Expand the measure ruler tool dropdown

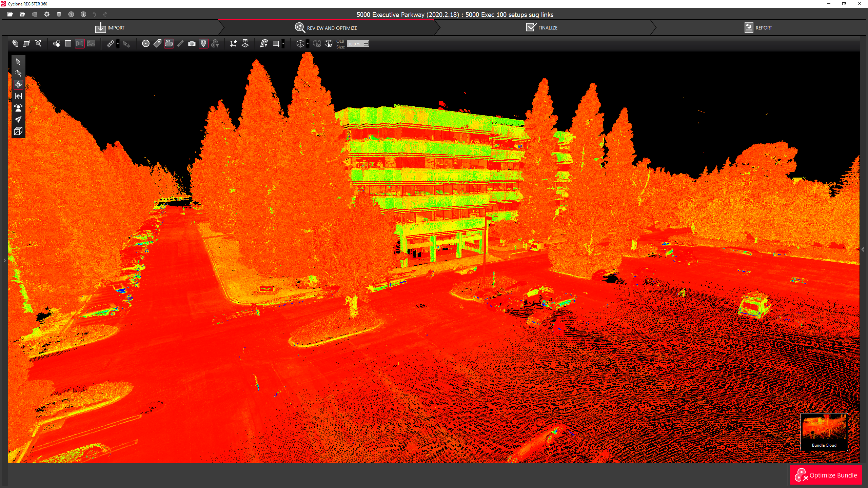(x=118, y=44)
